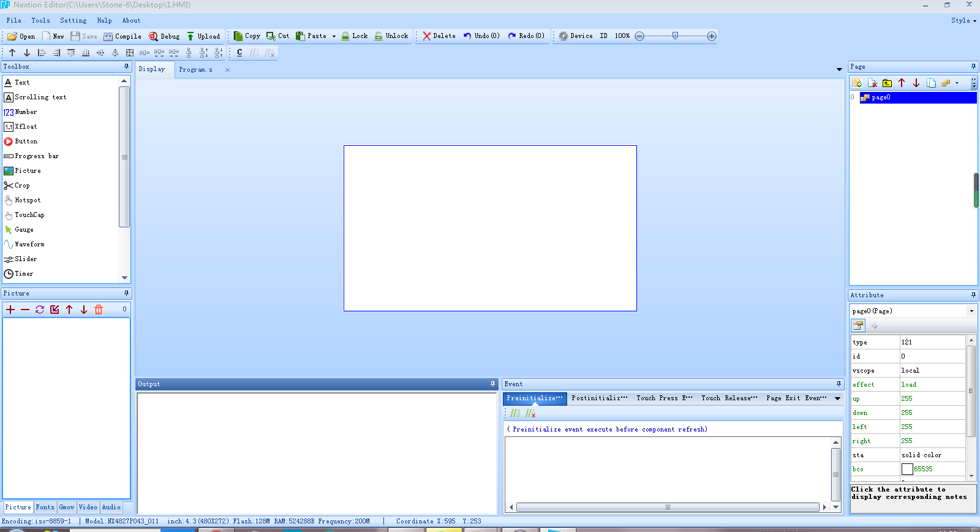980x532 pixels.
Task: Open the Style dropdown
Action: pyautogui.click(x=963, y=20)
